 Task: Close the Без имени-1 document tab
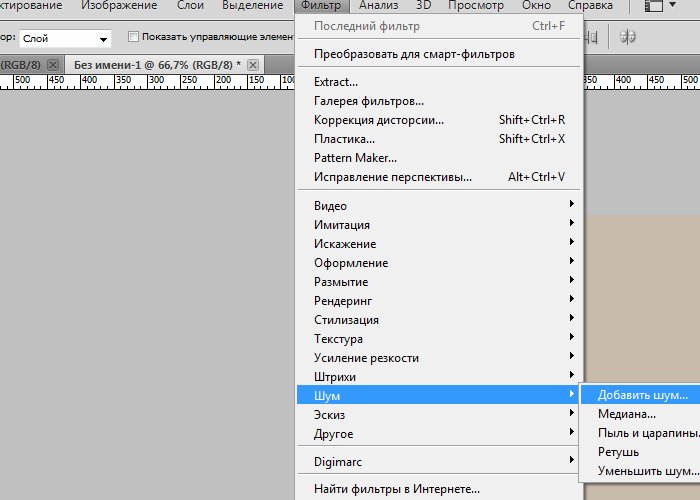point(253,65)
